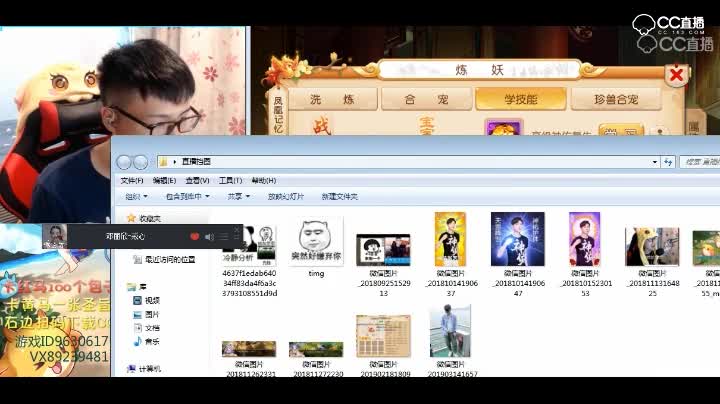Click the Explorer search box
Image resolution: width=720 pixels, height=404 pixels.
(x=700, y=162)
